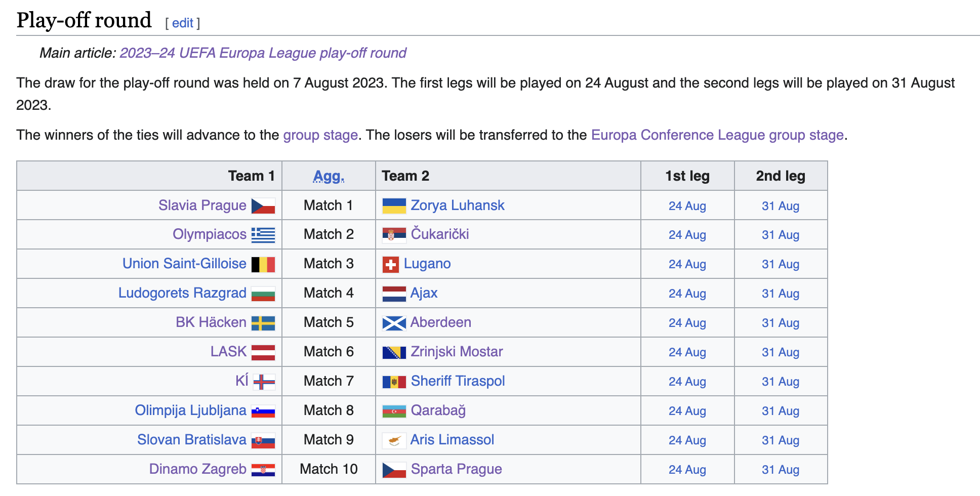
Task: Click 31 Aug second leg for Match 10
Action: pos(781,470)
